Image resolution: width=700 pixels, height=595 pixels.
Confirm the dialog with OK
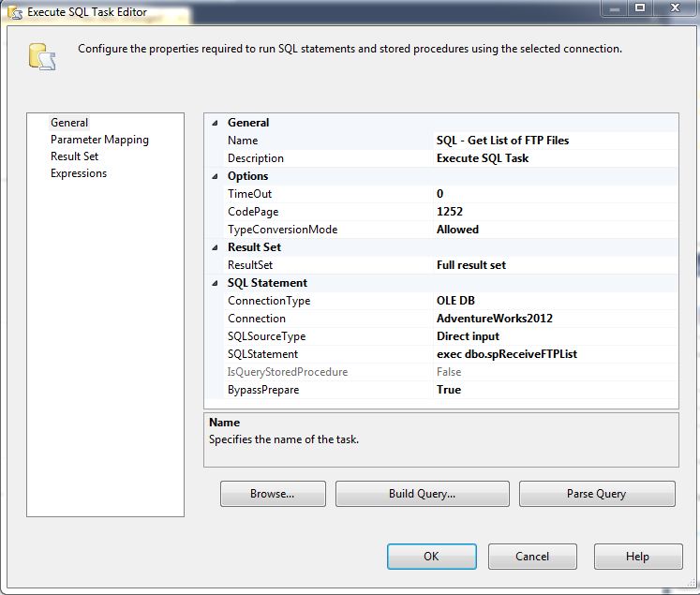click(430, 557)
